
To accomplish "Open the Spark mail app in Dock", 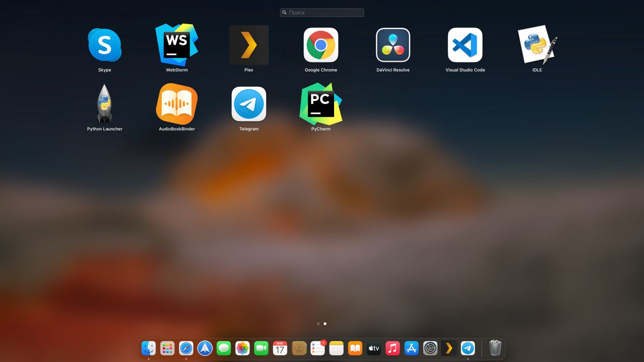I will 205,348.
